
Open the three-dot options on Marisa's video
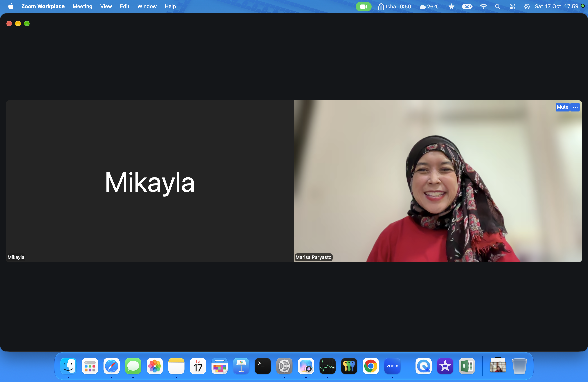pos(575,107)
